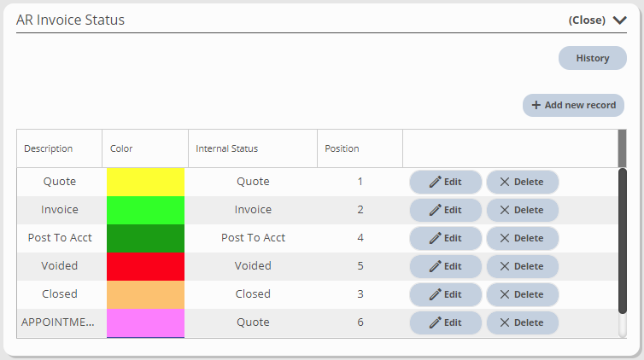This screenshot has height=360, width=644.
Task: Select the yellow Quote color swatch
Action: pyautogui.click(x=145, y=182)
